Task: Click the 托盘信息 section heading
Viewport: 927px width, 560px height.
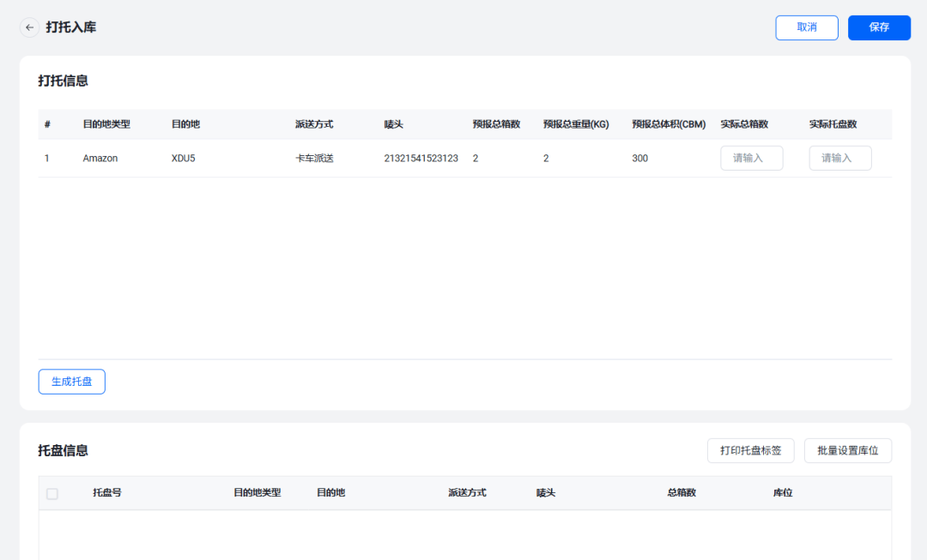Action: 63,450
